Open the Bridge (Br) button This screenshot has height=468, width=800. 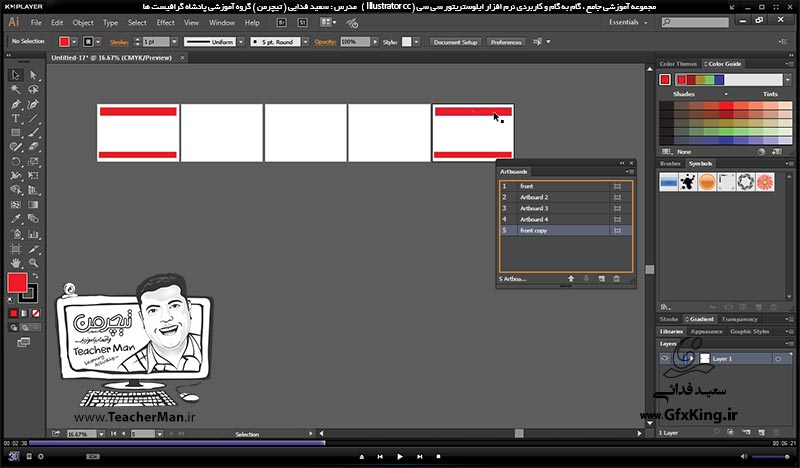(281, 22)
